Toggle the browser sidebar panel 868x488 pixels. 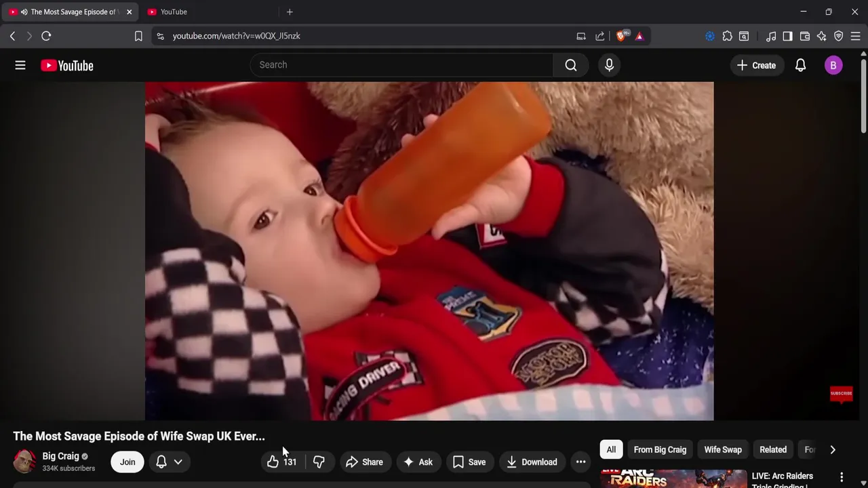tap(787, 36)
